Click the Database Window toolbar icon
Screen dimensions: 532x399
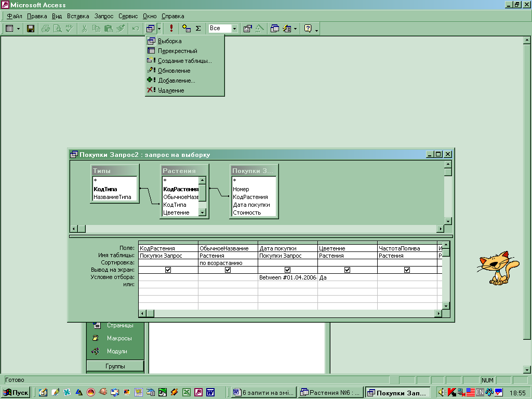click(275, 29)
